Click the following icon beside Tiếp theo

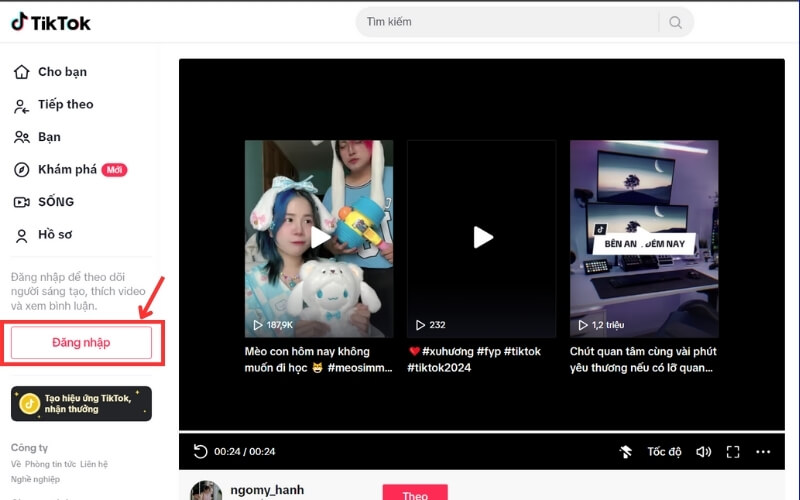coord(21,106)
